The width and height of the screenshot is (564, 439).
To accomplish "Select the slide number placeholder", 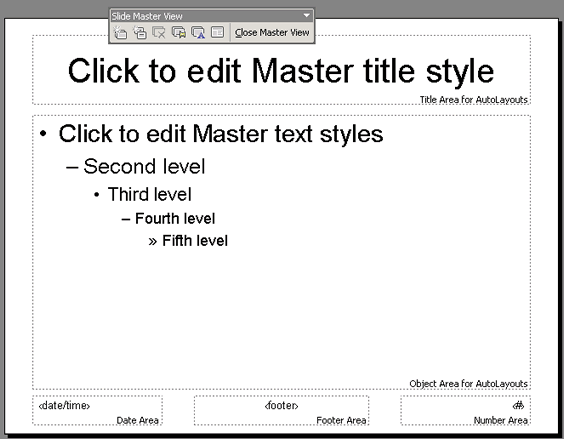I will [x=465, y=411].
